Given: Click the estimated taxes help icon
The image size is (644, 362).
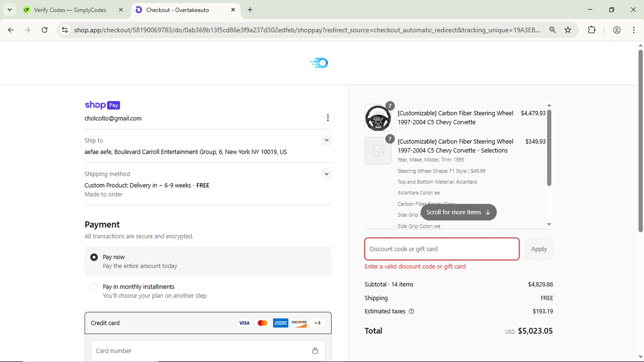Looking at the screenshot, I should click(411, 311).
